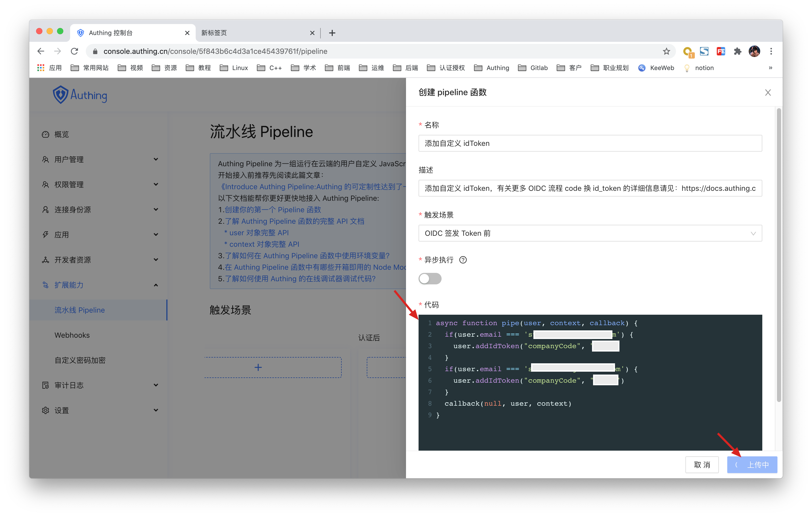Click the browser reload icon
812x517 pixels.
tap(75, 51)
